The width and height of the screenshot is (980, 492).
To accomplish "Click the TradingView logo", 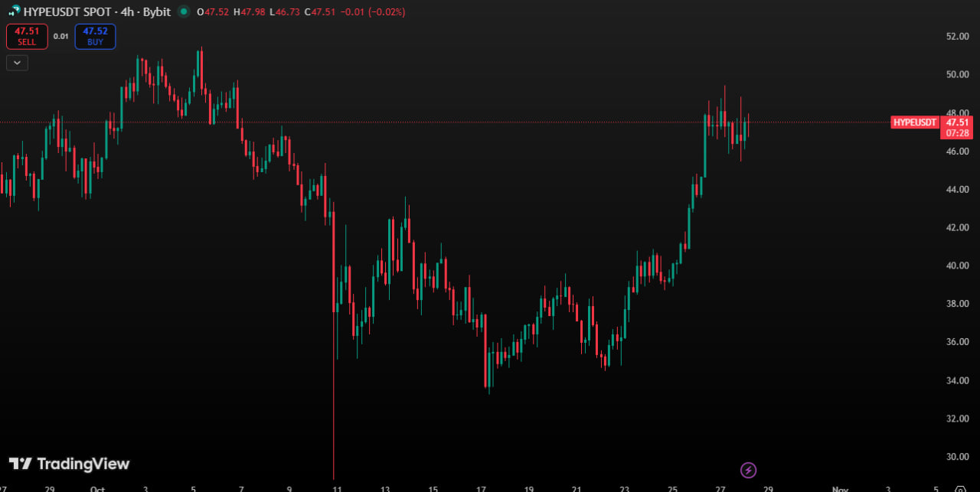I will [69, 464].
